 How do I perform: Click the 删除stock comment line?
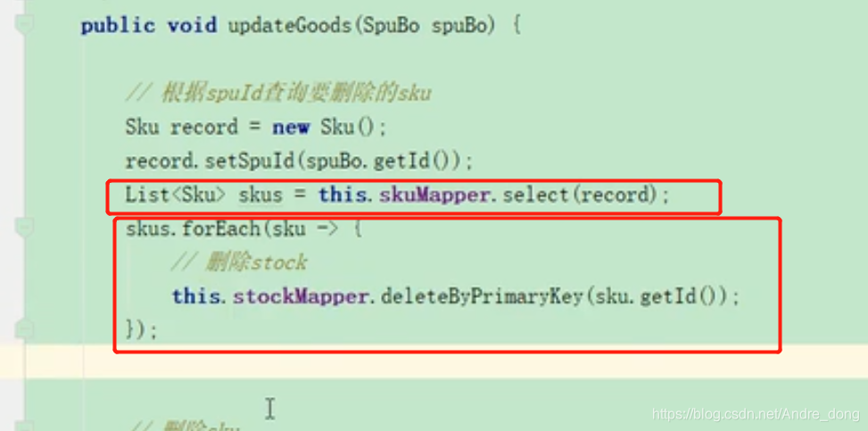(238, 262)
